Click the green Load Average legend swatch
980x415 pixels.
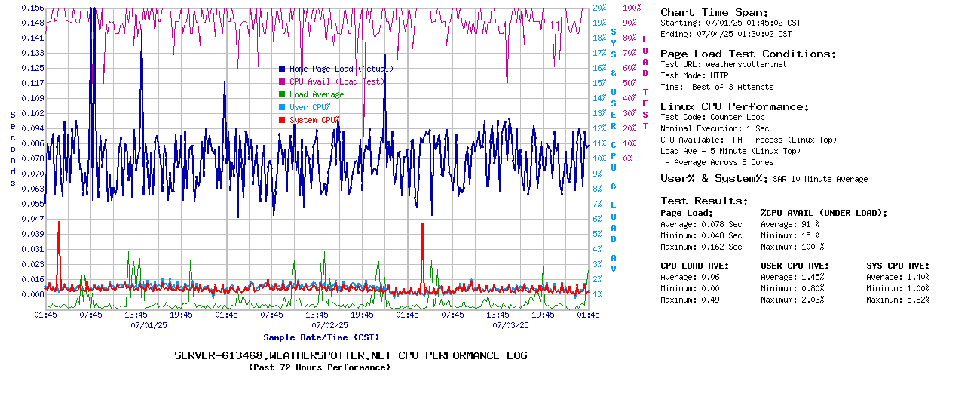pyautogui.click(x=282, y=94)
